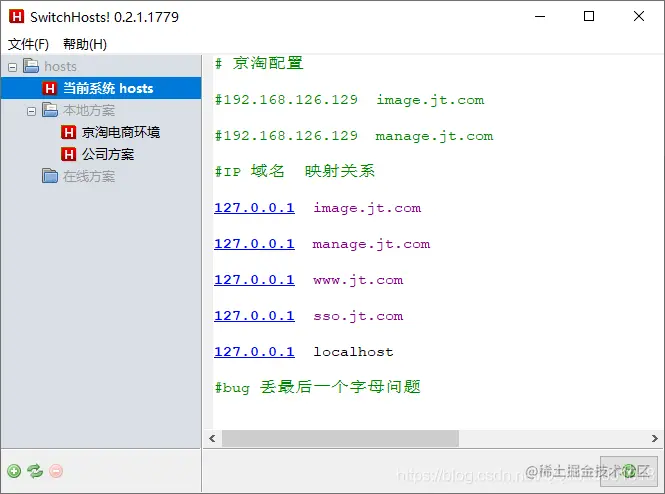Open the 文件(F) menu
Image resolution: width=665 pixels, height=494 pixels.
28,44
